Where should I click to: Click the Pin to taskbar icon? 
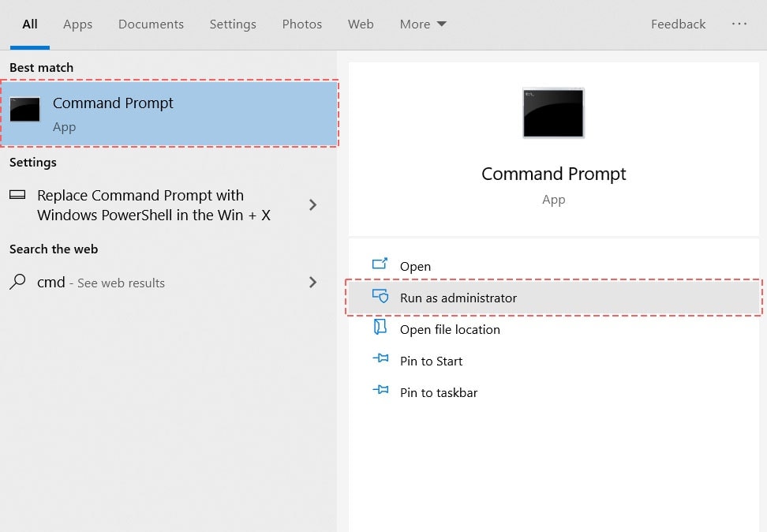(380, 392)
